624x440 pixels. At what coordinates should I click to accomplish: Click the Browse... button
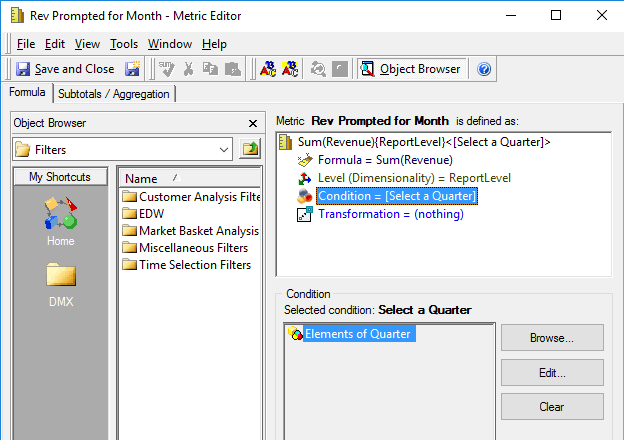point(551,338)
